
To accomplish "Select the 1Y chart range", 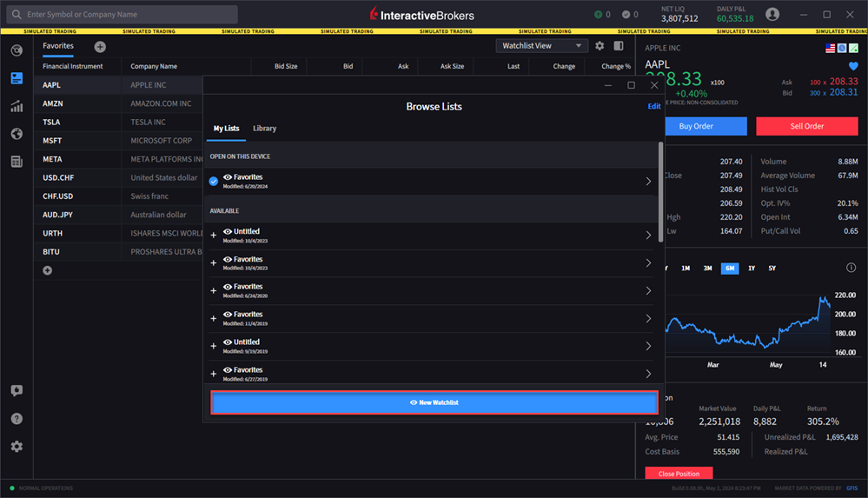I will pos(752,268).
